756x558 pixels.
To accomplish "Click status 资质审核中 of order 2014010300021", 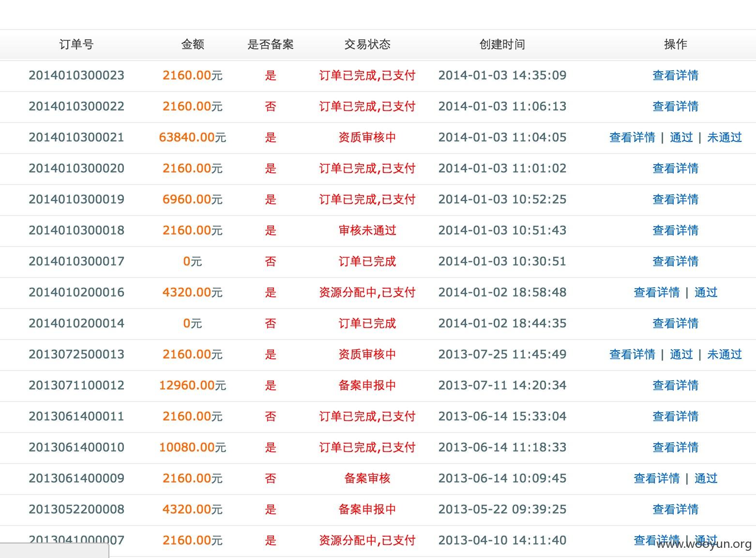I will point(367,138).
